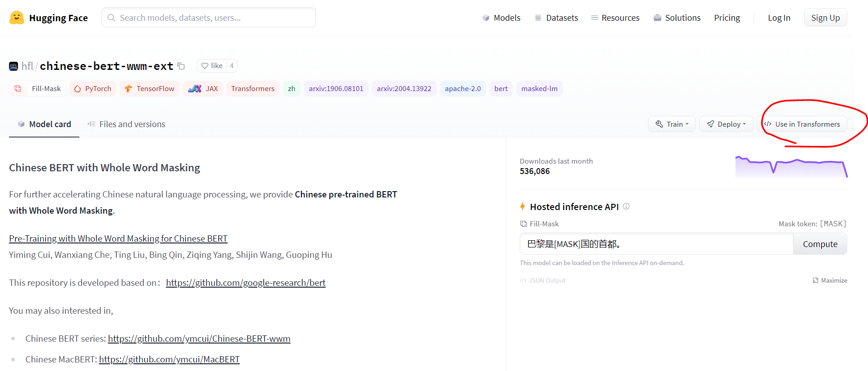Open the Hosted inference API info icon
The height and width of the screenshot is (371, 868).
[x=626, y=206]
